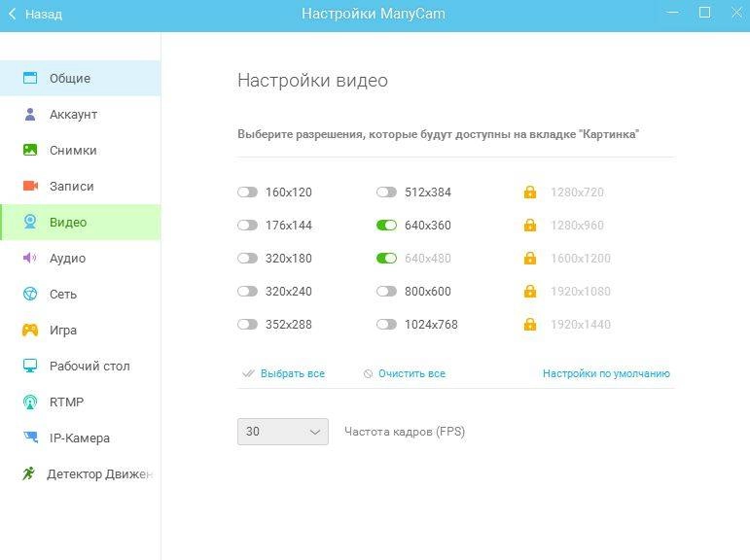This screenshot has width=750, height=560.
Task: Open the Игра settings section
Action: pos(81,330)
